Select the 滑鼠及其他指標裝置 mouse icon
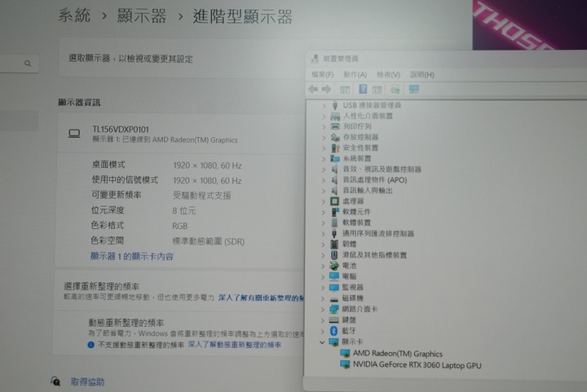The width and height of the screenshot is (587, 392). [x=334, y=255]
